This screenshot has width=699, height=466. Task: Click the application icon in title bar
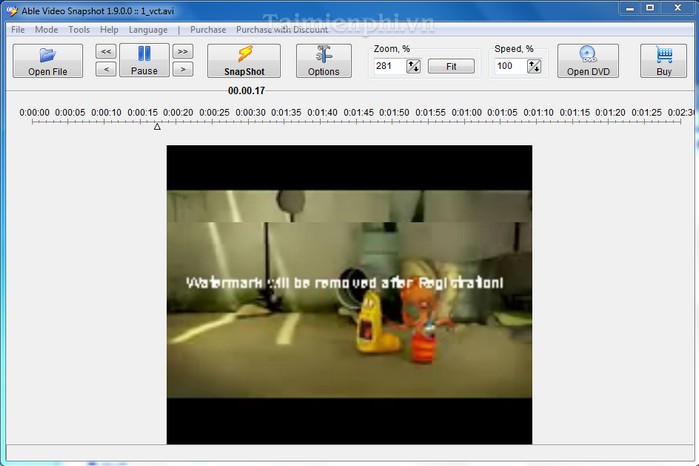point(12,11)
